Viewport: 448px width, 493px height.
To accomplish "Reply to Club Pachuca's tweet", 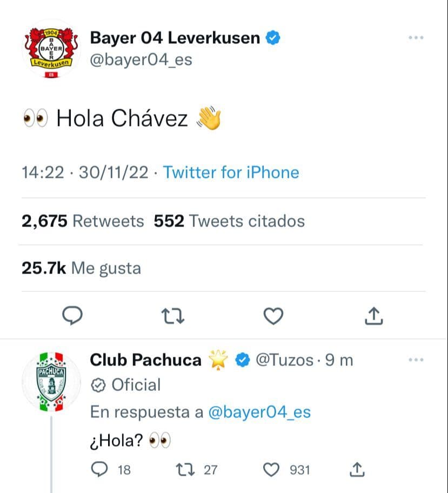I will [x=100, y=469].
